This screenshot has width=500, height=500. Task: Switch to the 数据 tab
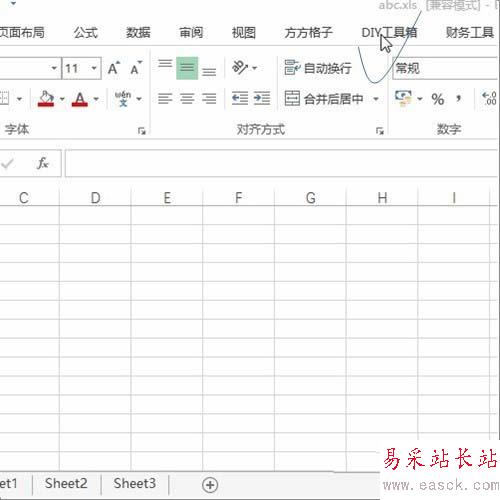138,33
